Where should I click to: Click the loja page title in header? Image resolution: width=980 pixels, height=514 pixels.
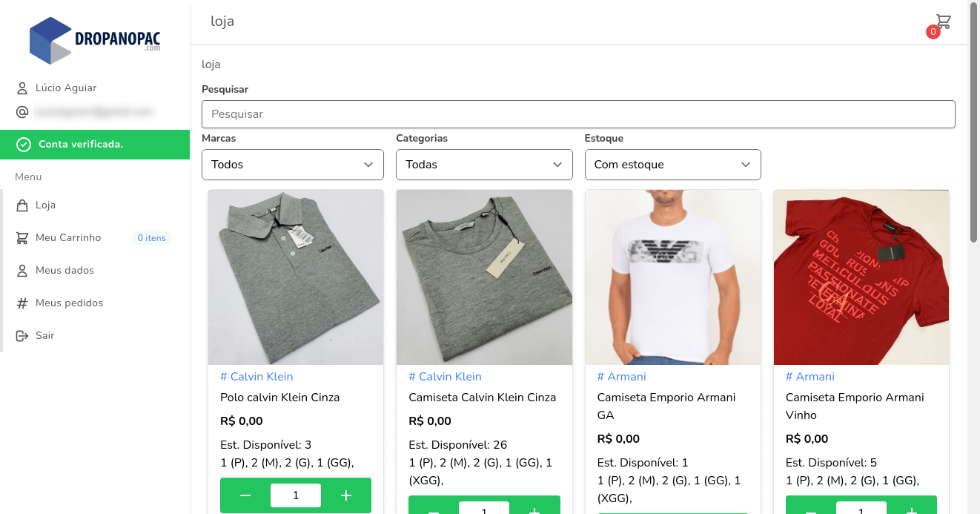[x=222, y=22]
